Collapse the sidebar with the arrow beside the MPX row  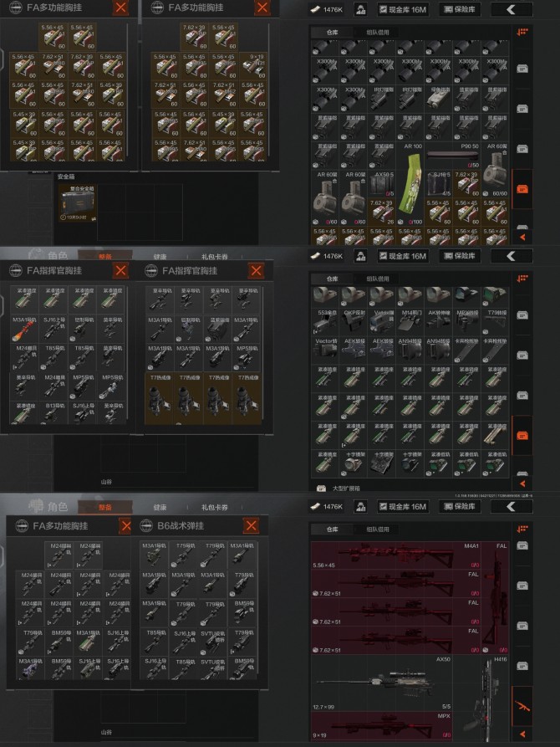pyautogui.click(x=522, y=734)
